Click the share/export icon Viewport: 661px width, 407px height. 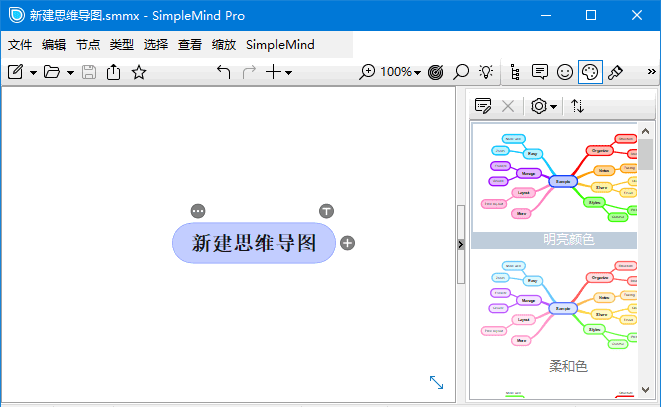pos(113,72)
